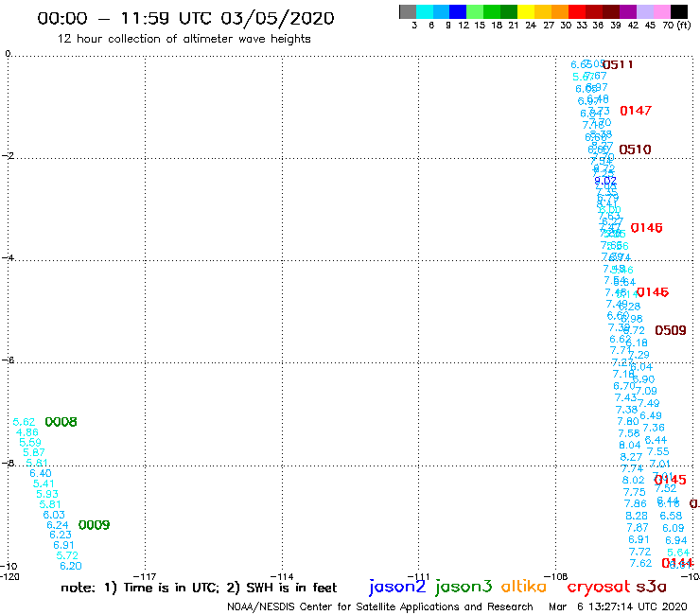700x615 pixels.
Task: Click the wave height value '8.28'
Action: (637, 516)
